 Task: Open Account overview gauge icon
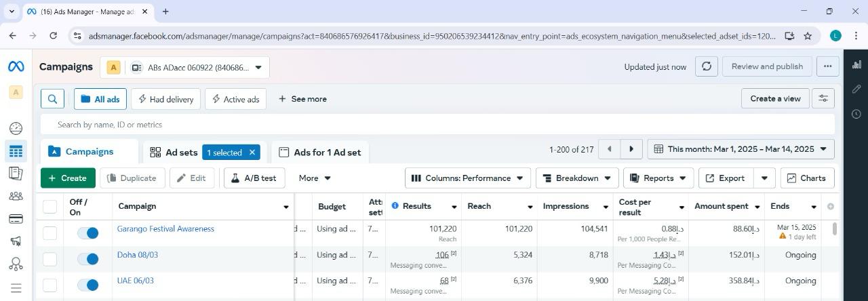[16, 129]
